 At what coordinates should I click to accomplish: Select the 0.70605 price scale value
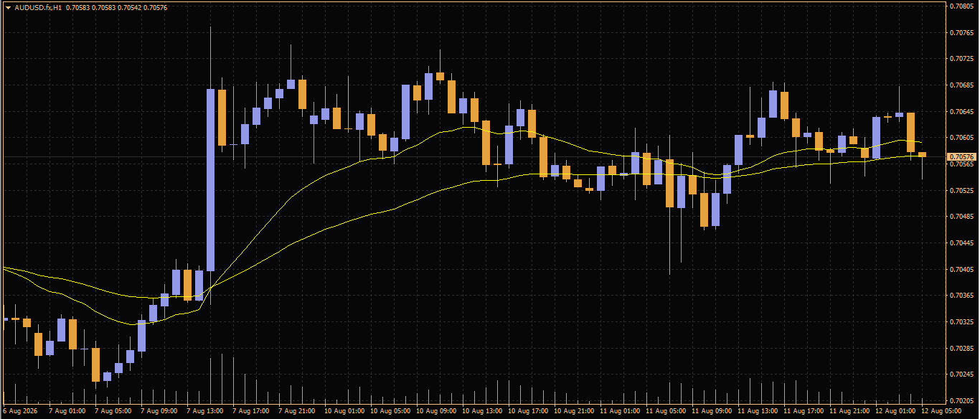click(961, 138)
